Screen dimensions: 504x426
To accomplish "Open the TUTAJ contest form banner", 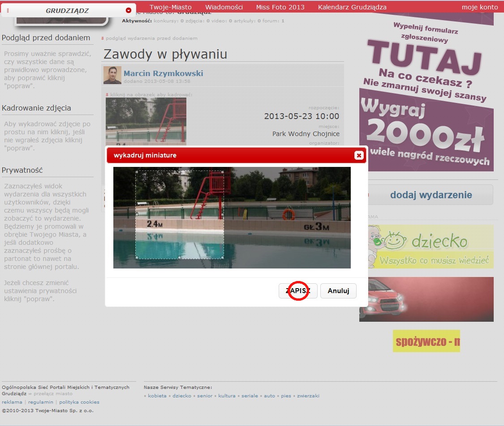I will coord(426,93).
